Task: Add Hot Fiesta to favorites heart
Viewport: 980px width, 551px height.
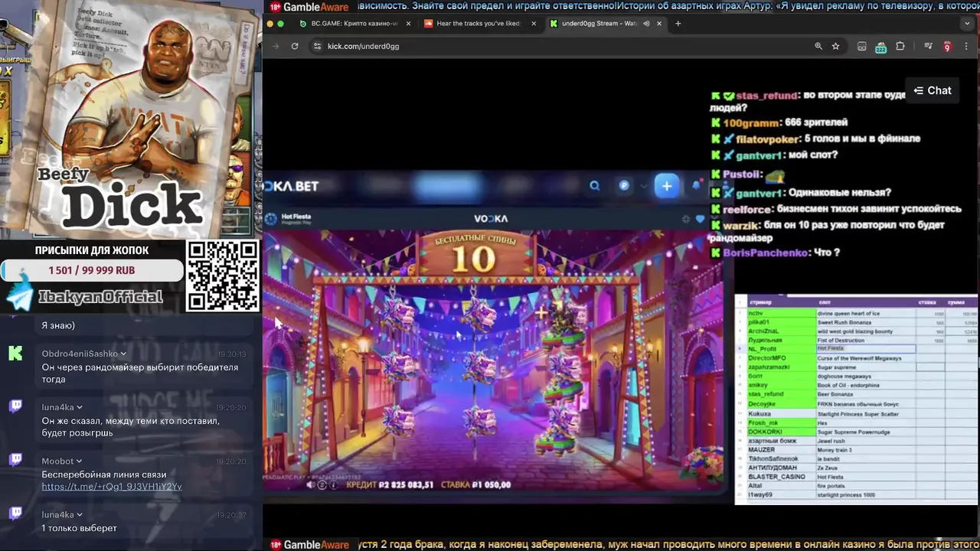Action: point(700,219)
